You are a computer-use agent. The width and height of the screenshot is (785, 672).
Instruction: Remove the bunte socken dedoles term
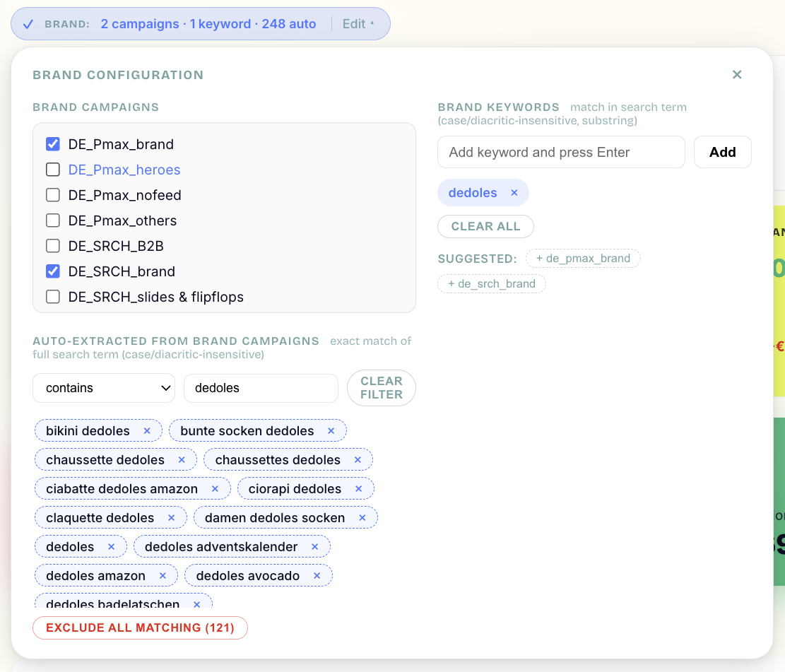point(331,431)
